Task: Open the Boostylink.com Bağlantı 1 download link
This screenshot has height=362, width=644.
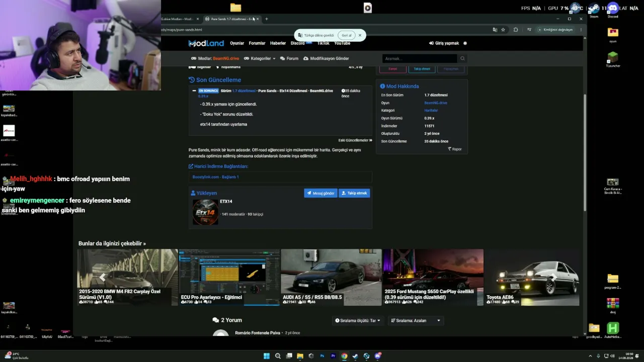Action: point(215,177)
